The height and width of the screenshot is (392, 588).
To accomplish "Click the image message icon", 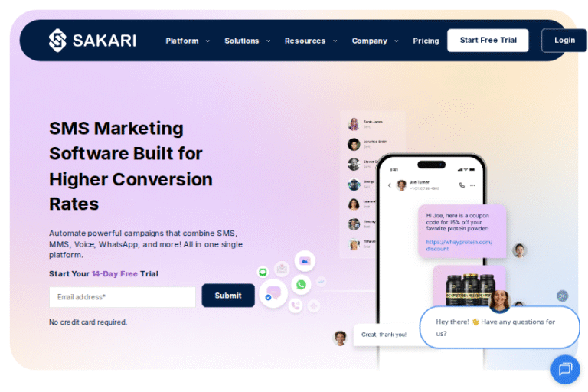I will click(x=305, y=261).
